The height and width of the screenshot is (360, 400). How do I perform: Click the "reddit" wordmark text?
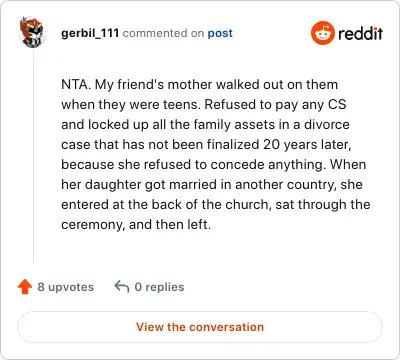(x=360, y=33)
